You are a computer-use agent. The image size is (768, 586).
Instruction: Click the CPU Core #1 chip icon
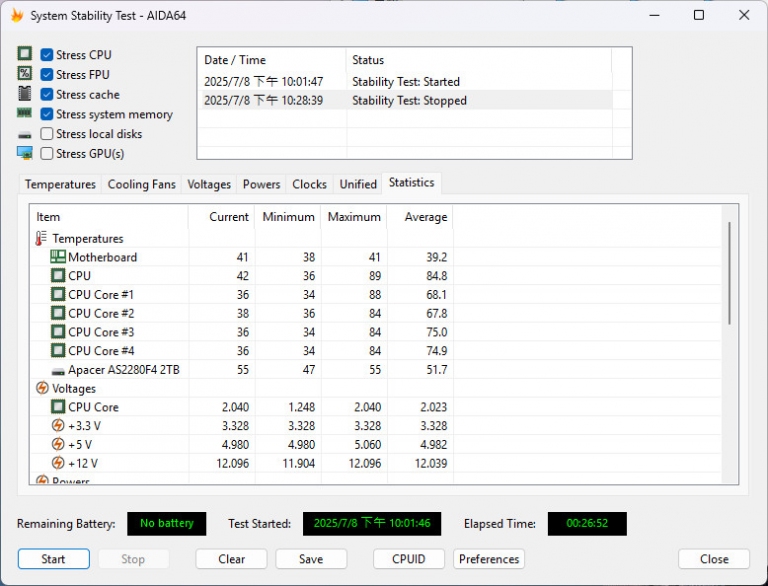click(58, 294)
